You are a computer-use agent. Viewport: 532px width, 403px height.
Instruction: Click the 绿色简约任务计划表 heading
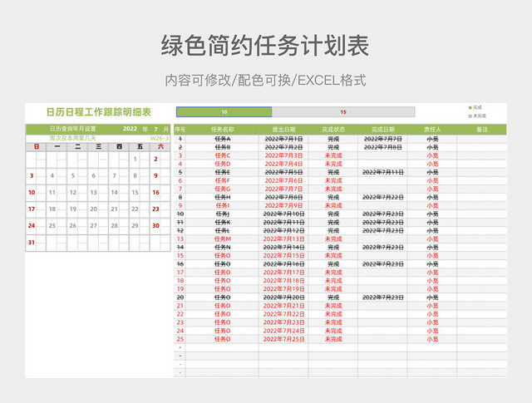(265, 46)
